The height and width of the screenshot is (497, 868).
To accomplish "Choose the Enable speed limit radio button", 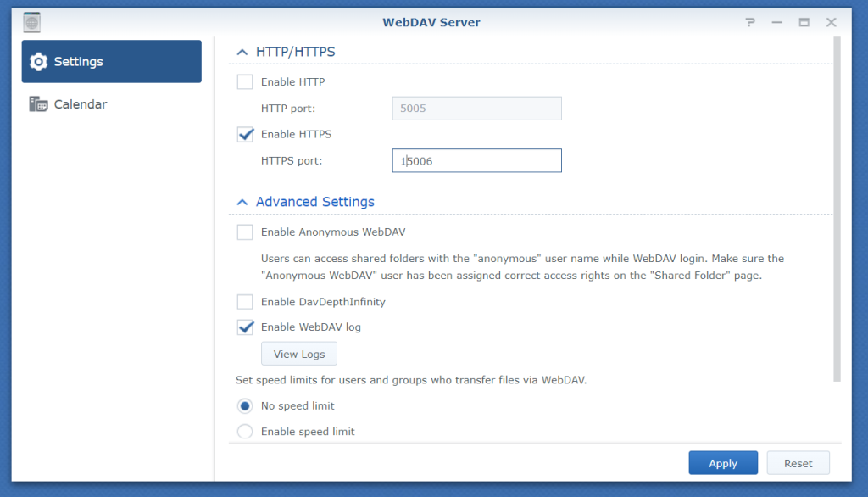I will coord(245,432).
